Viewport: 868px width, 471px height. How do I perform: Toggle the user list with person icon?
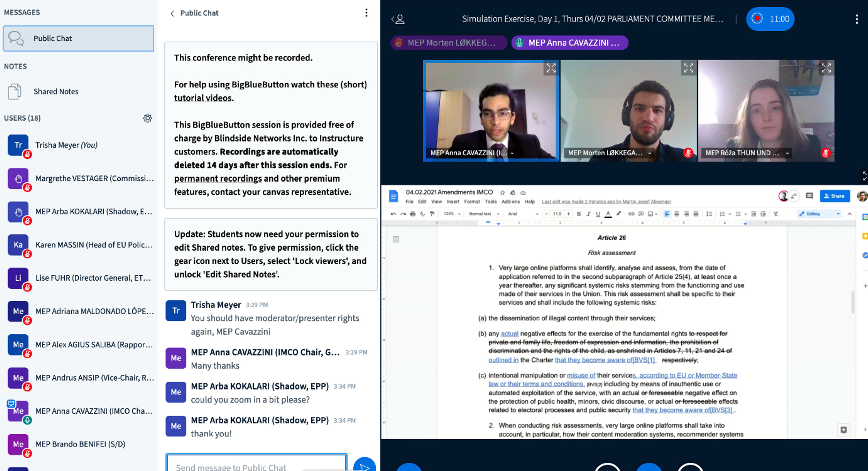[399, 19]
